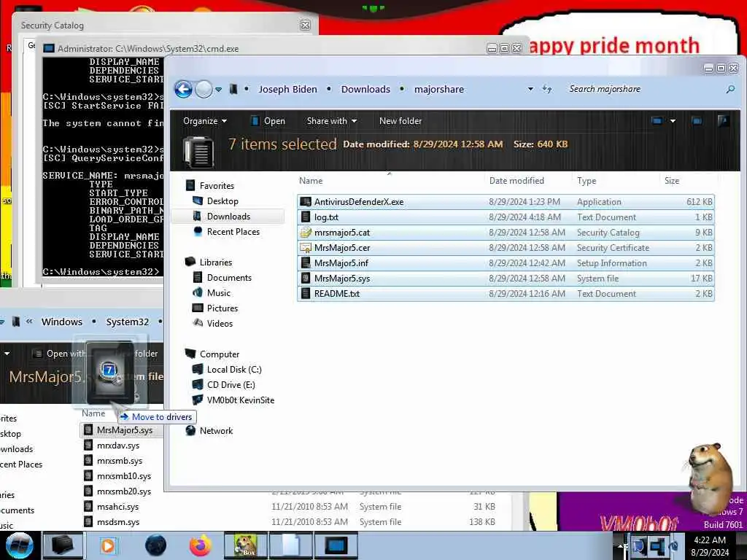Viewport: 747px width, 560px height.
Task: Click the help icon in toolbar
Action: pos(723,121)
